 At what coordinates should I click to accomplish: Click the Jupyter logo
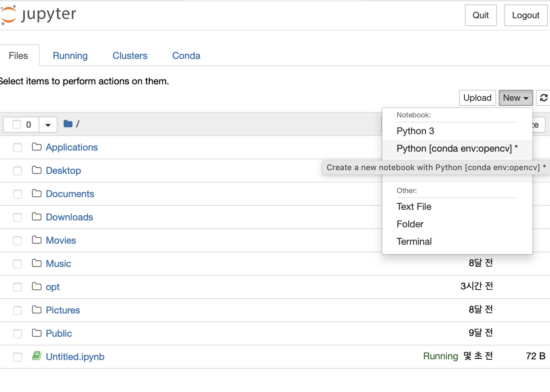39,15
